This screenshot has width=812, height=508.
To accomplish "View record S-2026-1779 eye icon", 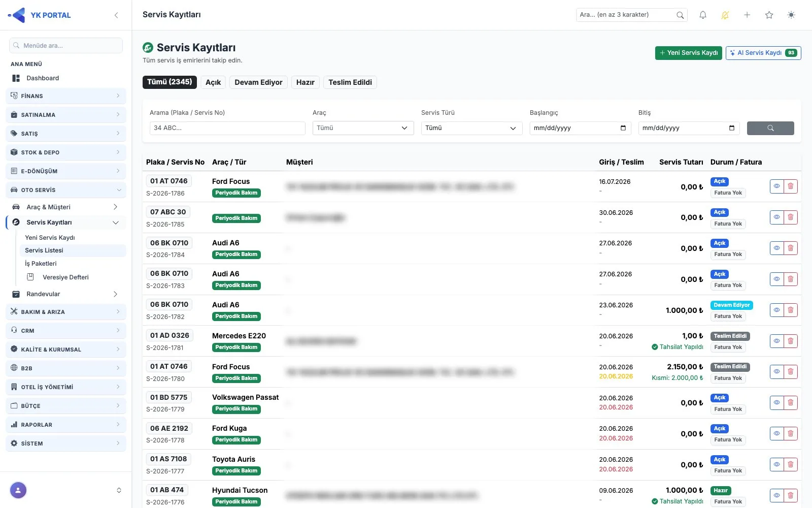I will pos(777,403).
